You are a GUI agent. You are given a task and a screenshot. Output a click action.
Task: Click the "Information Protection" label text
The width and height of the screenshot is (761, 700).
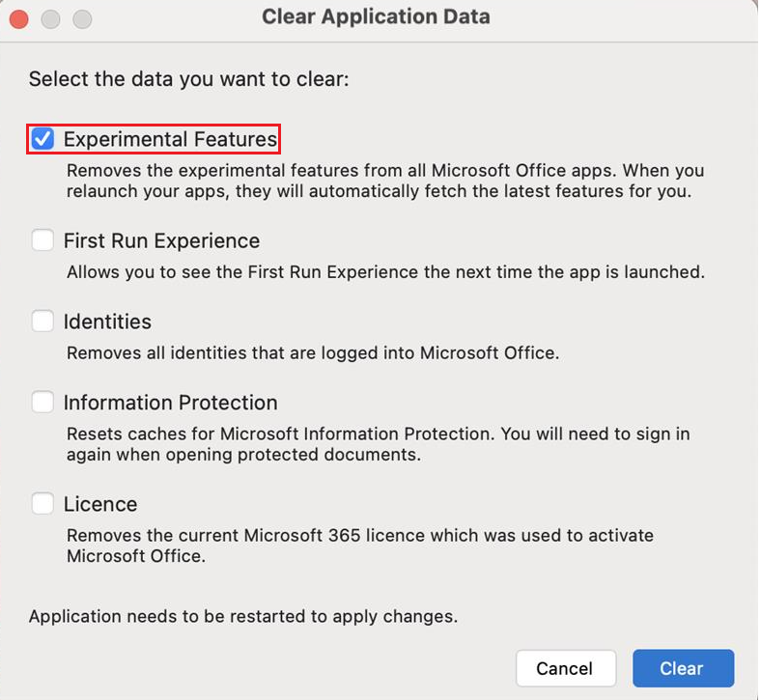pos(170,403)
